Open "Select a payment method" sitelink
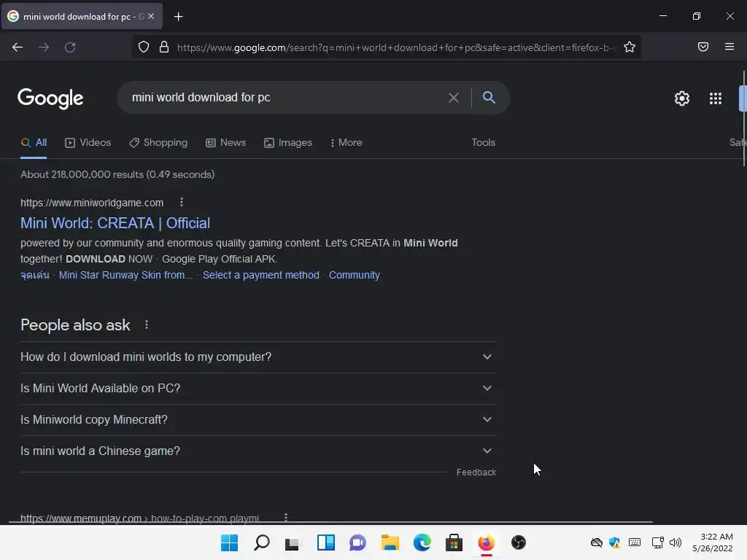The height and width of the screenshot is (560, 747). tap(261, 275)
